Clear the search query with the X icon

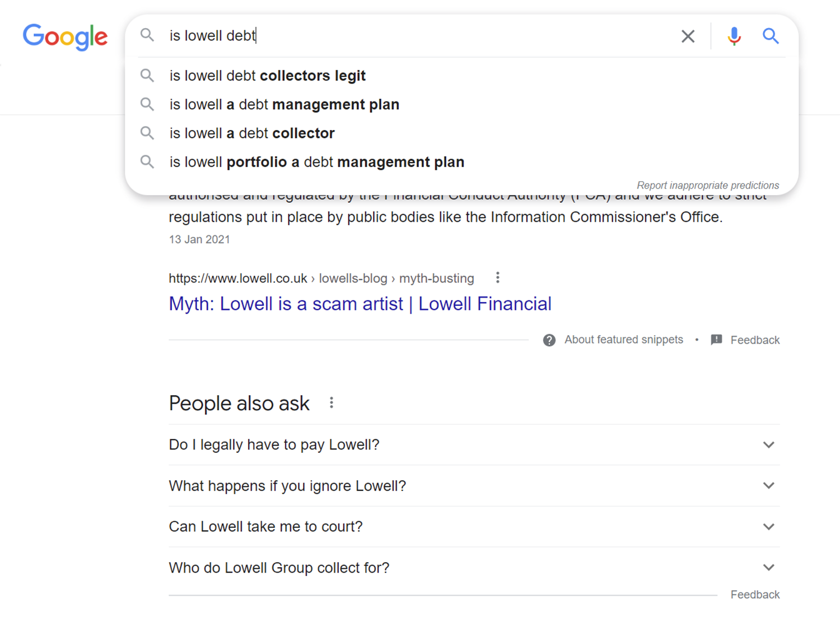point(688,36)
